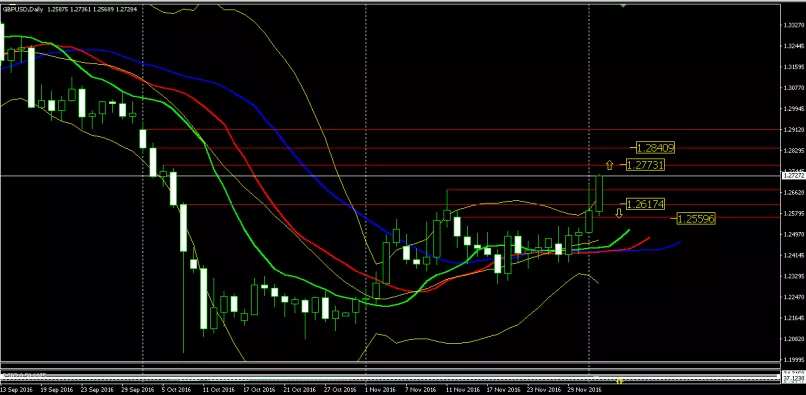
Task: Click the 1.24145 price scale value
Action: pos(794,255)
